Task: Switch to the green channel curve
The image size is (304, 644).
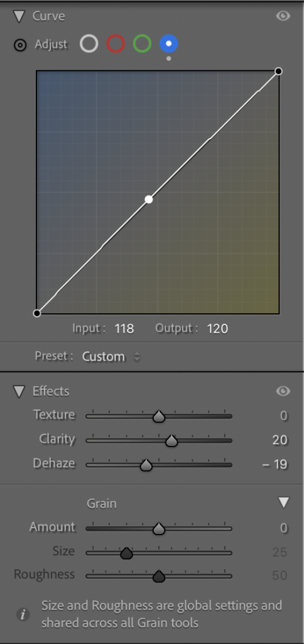Action: tap(142, 43)
